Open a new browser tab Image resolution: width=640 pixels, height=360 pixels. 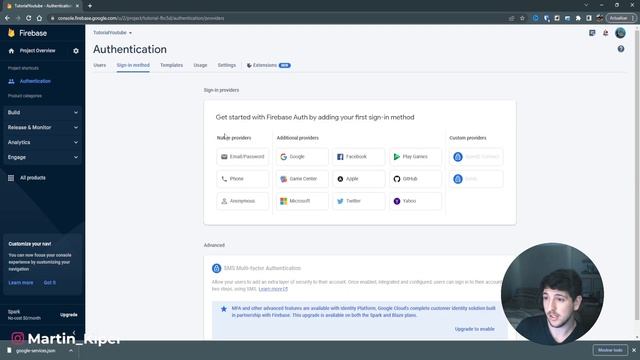(90, 6)
